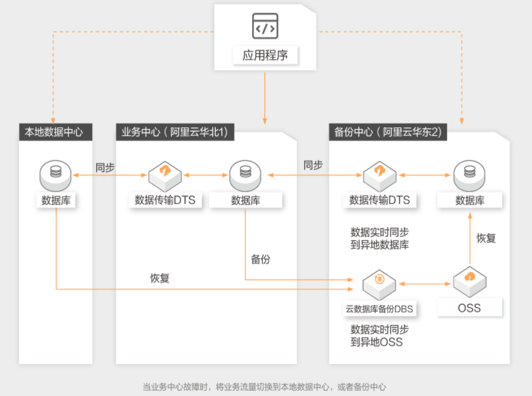Select the 云数据库备份DBS label
Screen dimensions: 532x396
pos(379,309)
